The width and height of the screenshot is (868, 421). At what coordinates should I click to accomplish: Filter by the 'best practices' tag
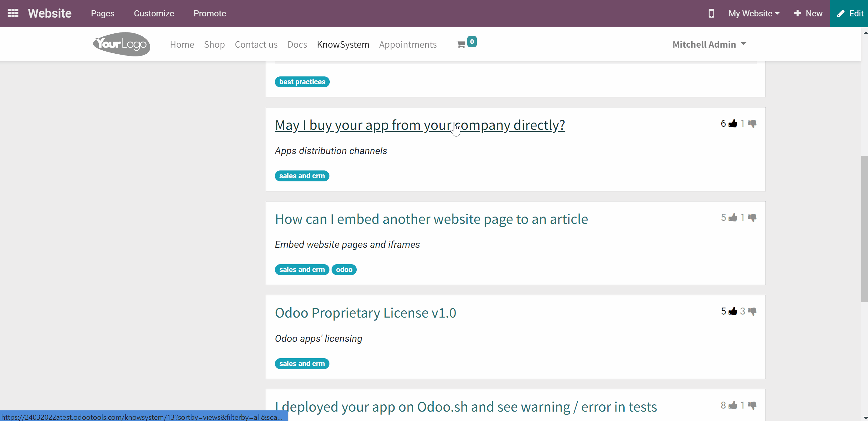coord(302,82)
